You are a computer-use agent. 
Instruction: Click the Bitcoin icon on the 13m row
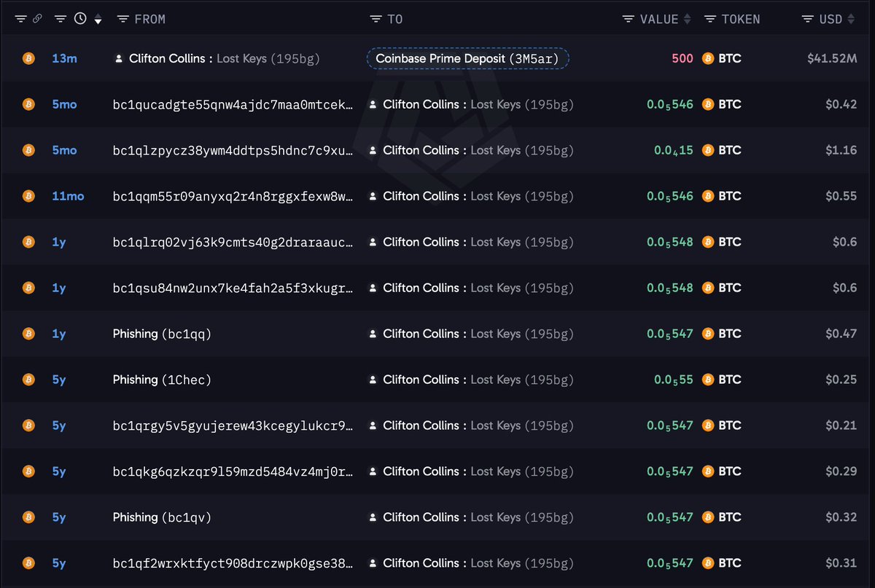point(28,58)
